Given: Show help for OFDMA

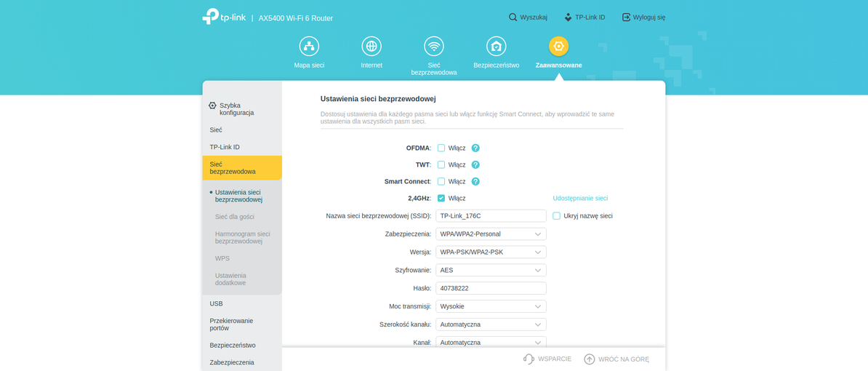Looking at the screenshot, I should point(475,148).
